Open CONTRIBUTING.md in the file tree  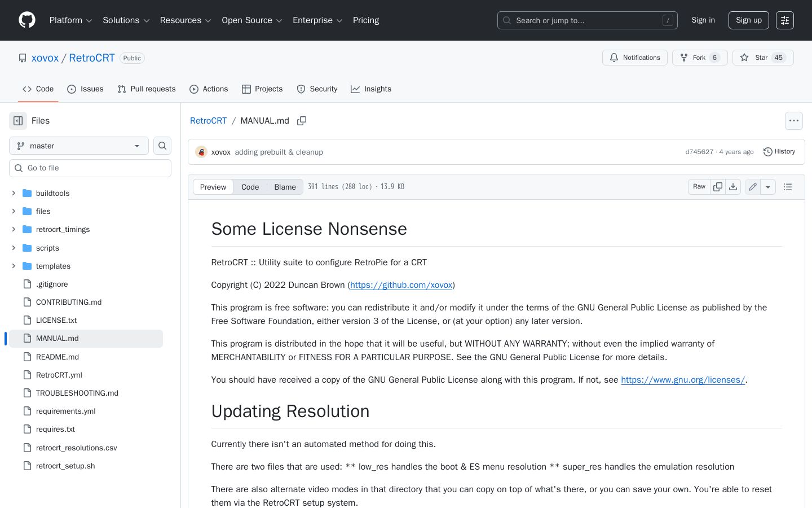pos(69,302)
